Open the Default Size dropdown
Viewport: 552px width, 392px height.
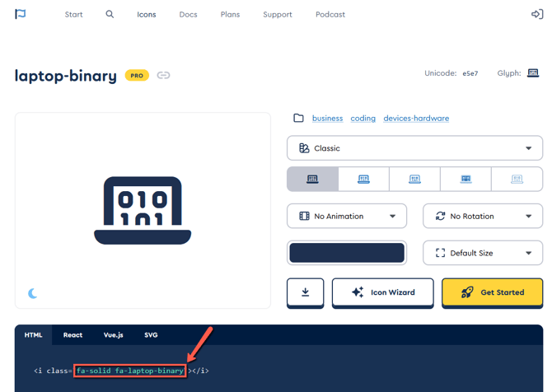483,253
